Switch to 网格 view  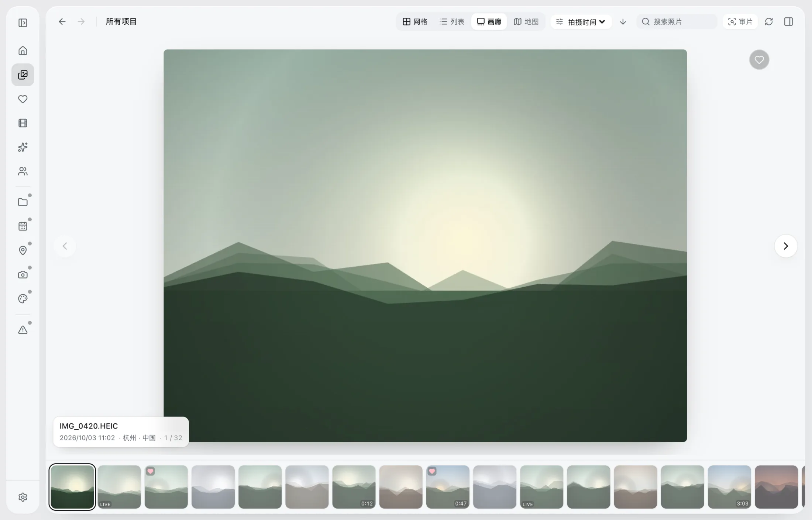click(x=415, y=22)
